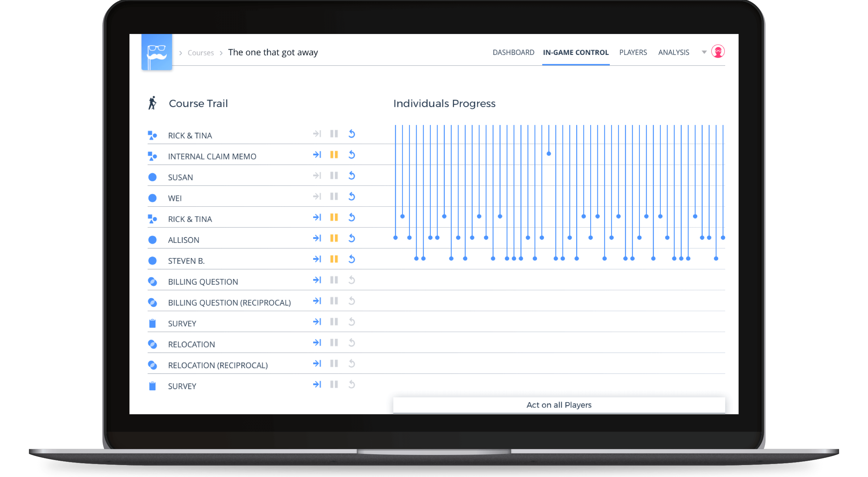Click the mustache-glasses app logo
This screenshot has height=477, width=868.
click(x=157, y=52)
